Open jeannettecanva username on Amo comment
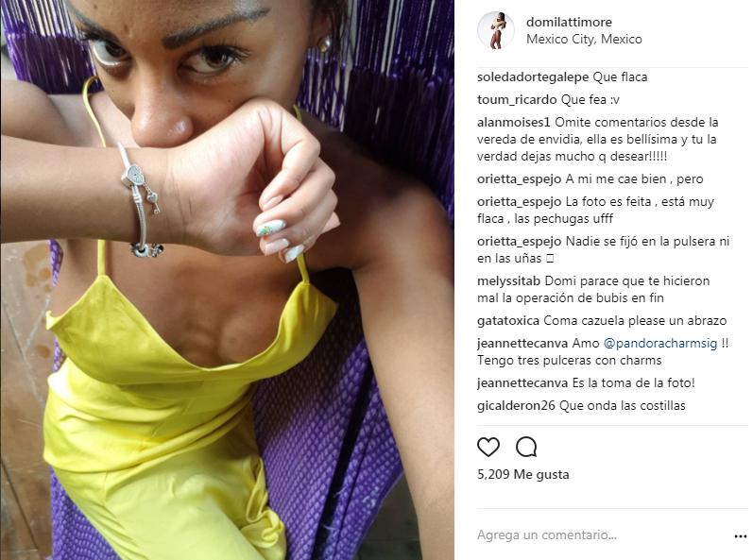 tap(522, 344)
